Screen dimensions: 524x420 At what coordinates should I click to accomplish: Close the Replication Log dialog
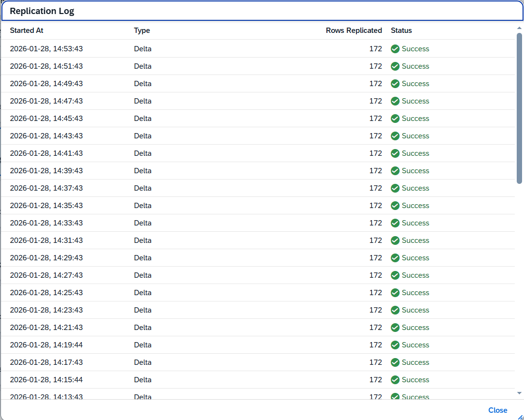497,410
